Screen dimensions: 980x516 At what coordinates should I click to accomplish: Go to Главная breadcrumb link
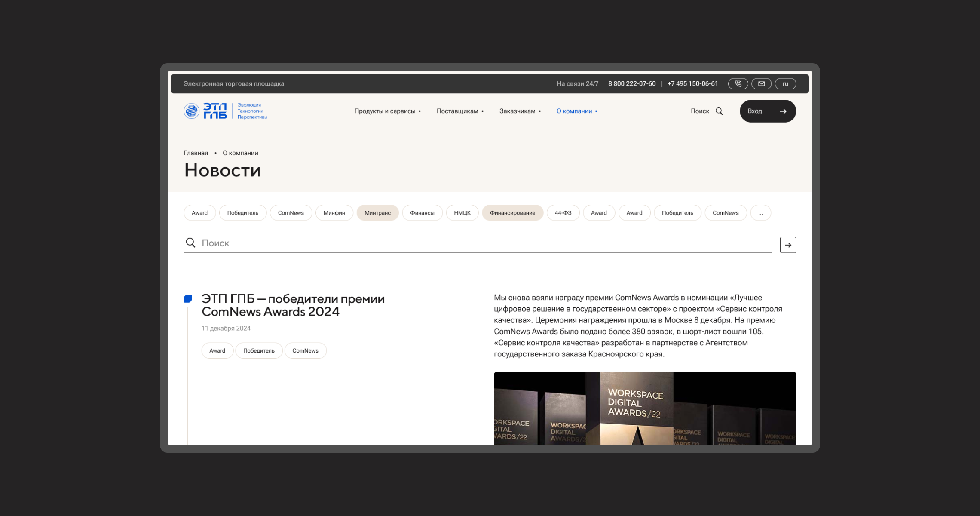pyautogui.click(x=196, y=153)
